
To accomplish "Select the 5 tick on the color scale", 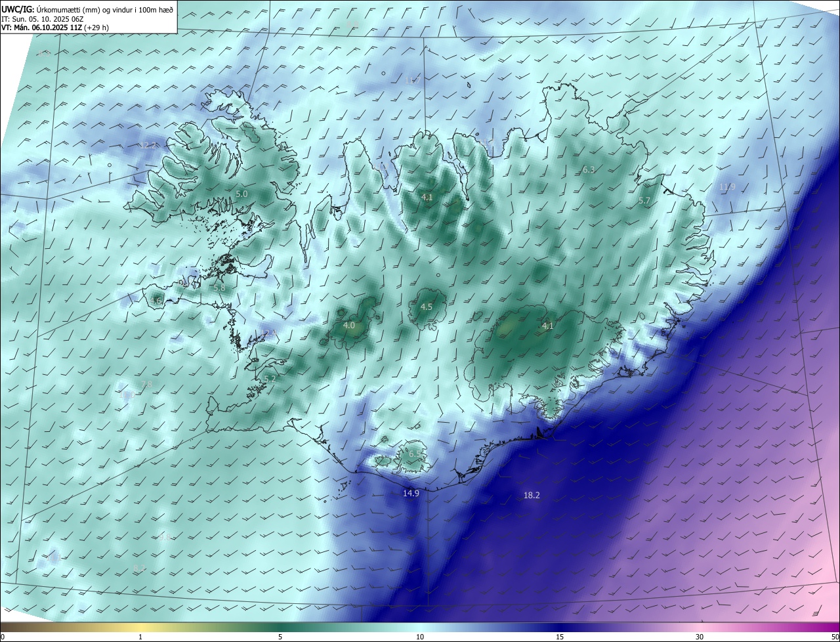I will (280, 637).
